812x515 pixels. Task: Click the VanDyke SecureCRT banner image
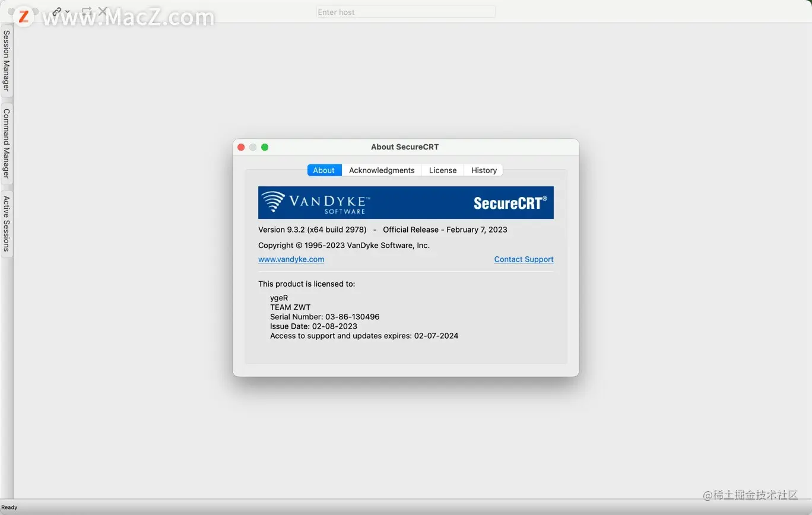[406, 203]
